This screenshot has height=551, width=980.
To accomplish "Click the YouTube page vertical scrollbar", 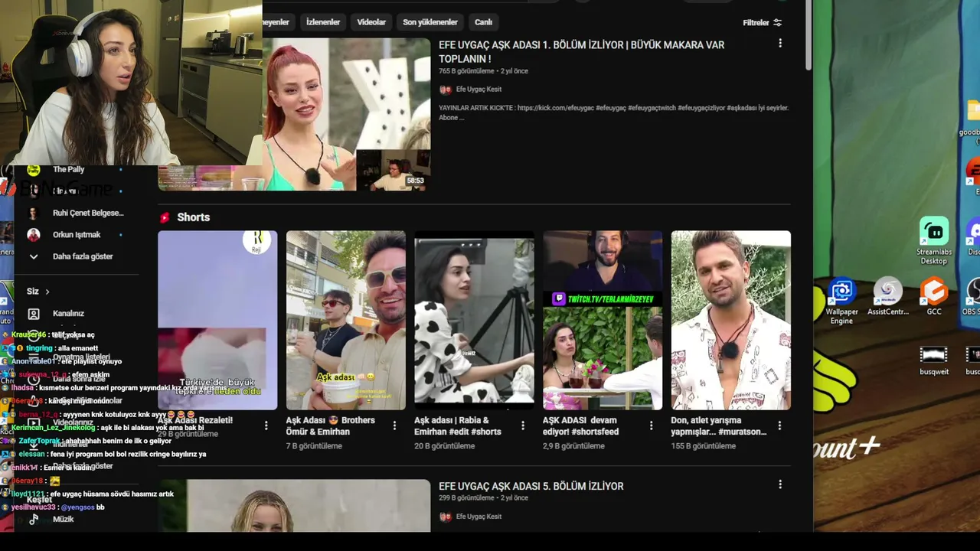I will pos(808,34).
